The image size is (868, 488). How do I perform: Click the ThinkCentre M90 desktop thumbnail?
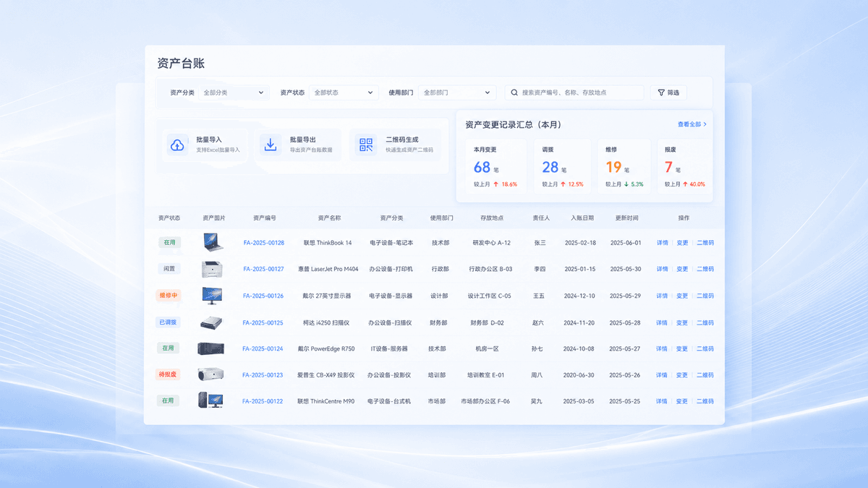tap(210, 401)
